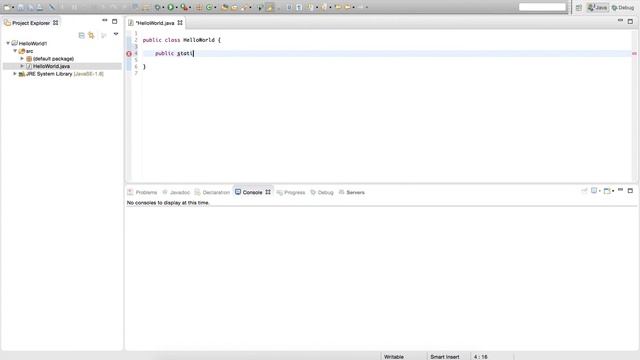
Task: Click the Display Selected Console icon
Action: 594,191
